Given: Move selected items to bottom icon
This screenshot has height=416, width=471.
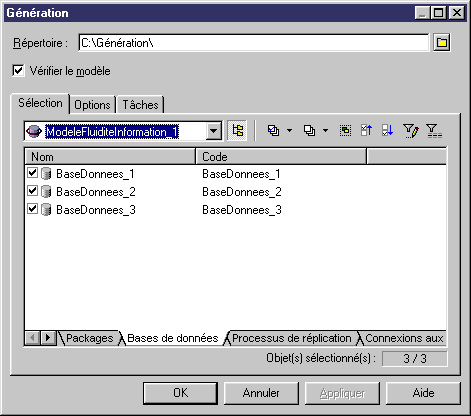Looking at the screenshot, I should point(388,130).
